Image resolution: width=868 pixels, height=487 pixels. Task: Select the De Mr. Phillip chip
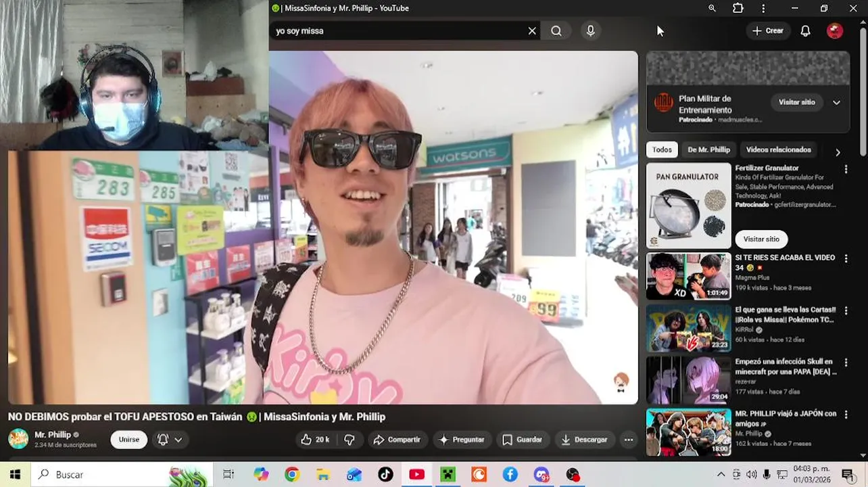point(708,150)
